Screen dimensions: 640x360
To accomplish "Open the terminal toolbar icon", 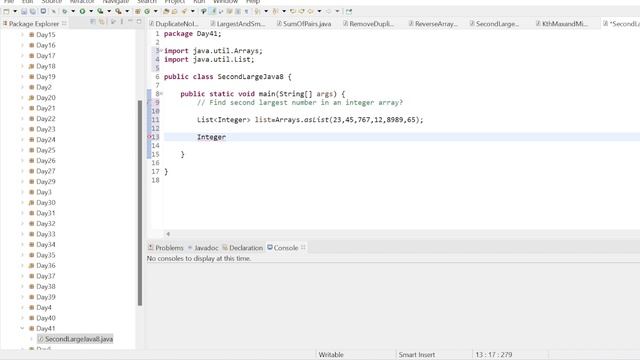I will [43, 11].
